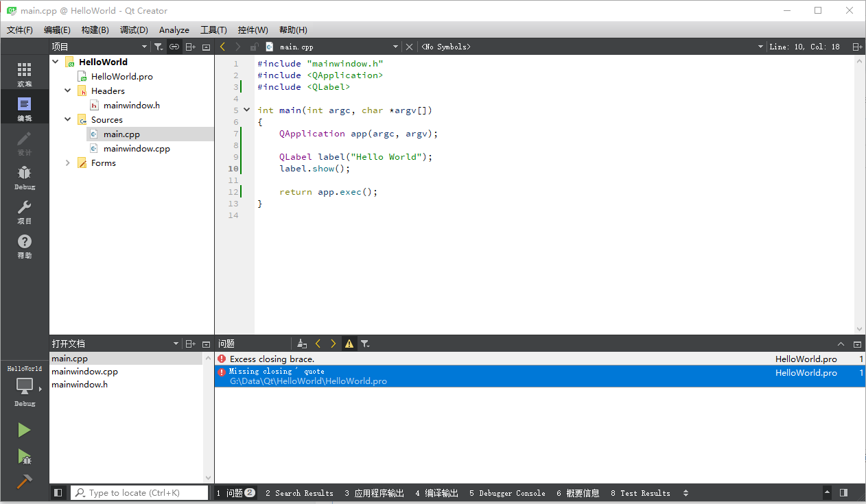Collapse the Headers folder
Screen dimensions: 866x504
[x=68, y=91]
